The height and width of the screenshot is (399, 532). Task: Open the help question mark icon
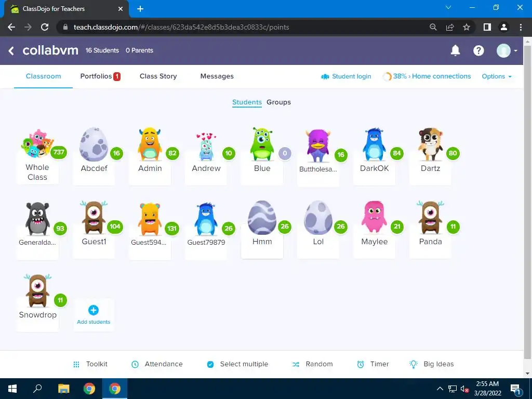[x=478, y=50]
